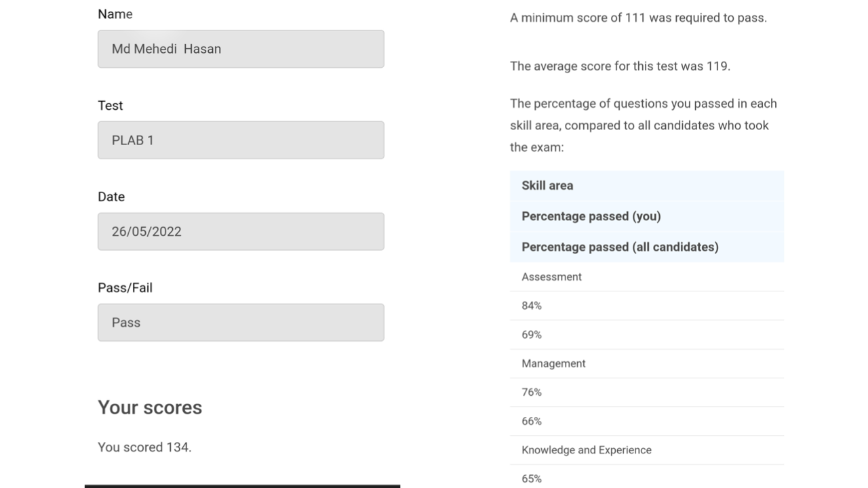Click the 76% Management score cell
Image resolution: width=868 pixels, height=488 pixels.
[532, 392]
